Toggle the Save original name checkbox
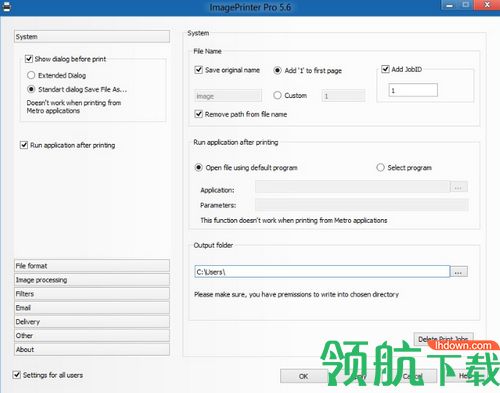500x393 pixels. (199, 70)
